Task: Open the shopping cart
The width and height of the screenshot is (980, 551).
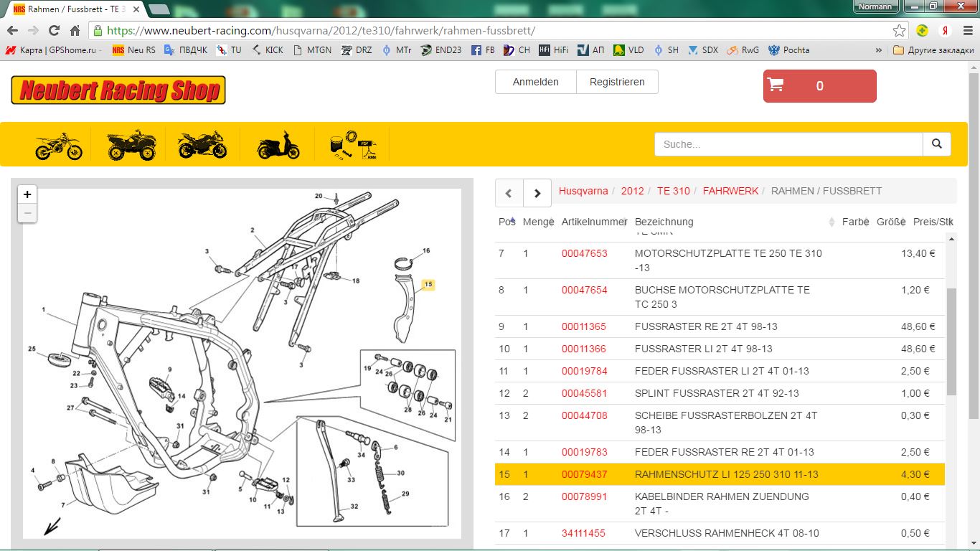Action: click(x=819, y=86)
